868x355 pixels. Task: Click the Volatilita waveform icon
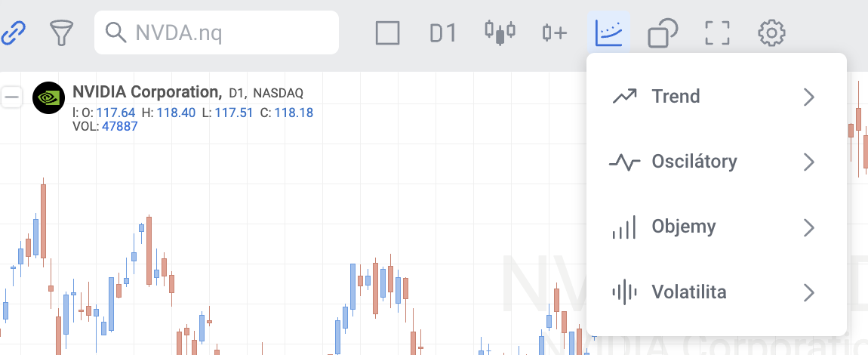click(624, 292)
